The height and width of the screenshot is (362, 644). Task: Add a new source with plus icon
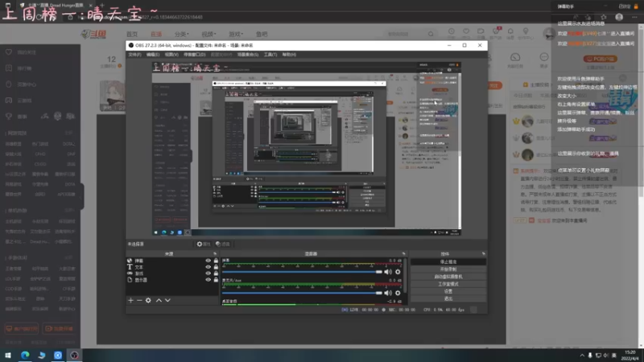pyautogui.click(x=130, y=300)
